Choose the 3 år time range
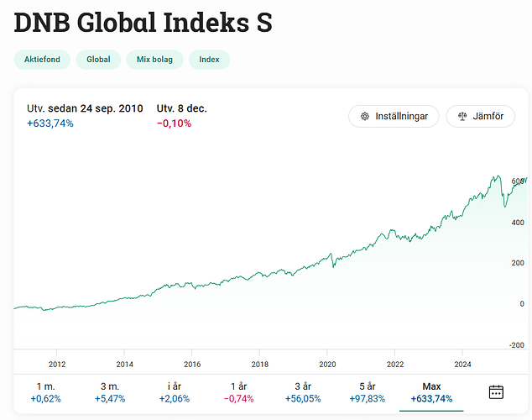 point(303,392)
